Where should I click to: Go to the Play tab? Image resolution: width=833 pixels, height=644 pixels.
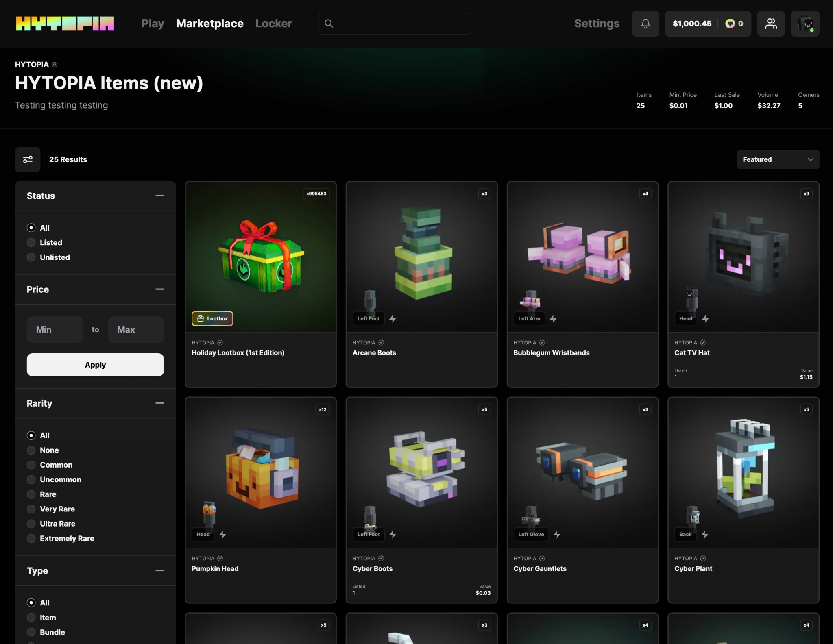[x=153, y=24]
